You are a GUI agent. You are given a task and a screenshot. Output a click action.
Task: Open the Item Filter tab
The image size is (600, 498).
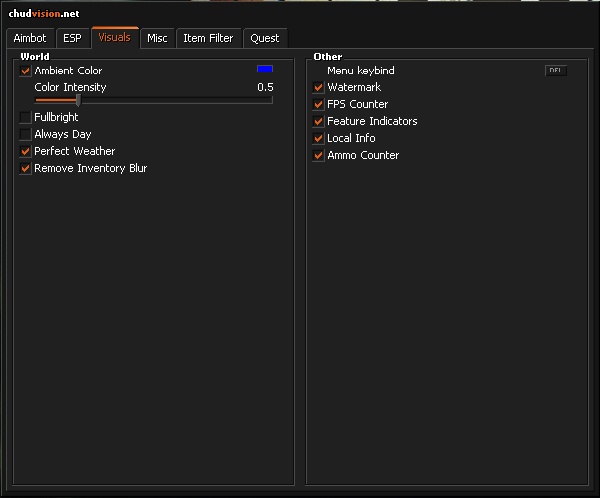coord(209,38)
